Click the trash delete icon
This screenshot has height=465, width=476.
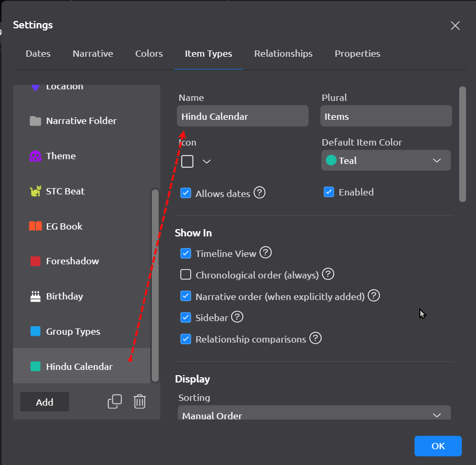pos(139,401)
